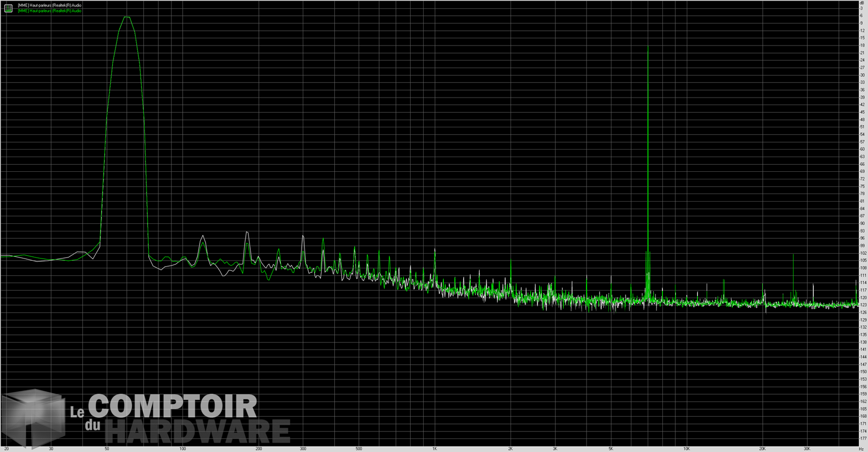The height and width of the screenshot is (452, 868).
Task: Click the 100 Hz mark on the frequency axis
Action: pos(183,449)
